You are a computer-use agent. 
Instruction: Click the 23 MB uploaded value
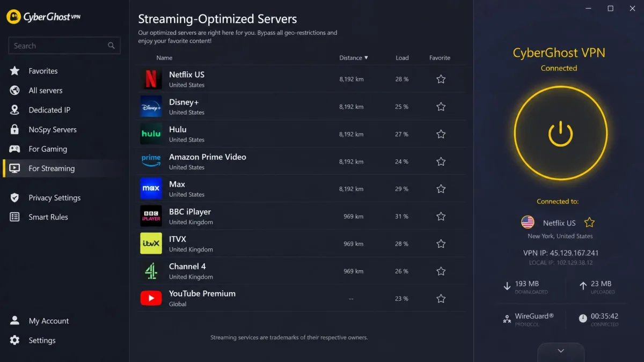601,284
